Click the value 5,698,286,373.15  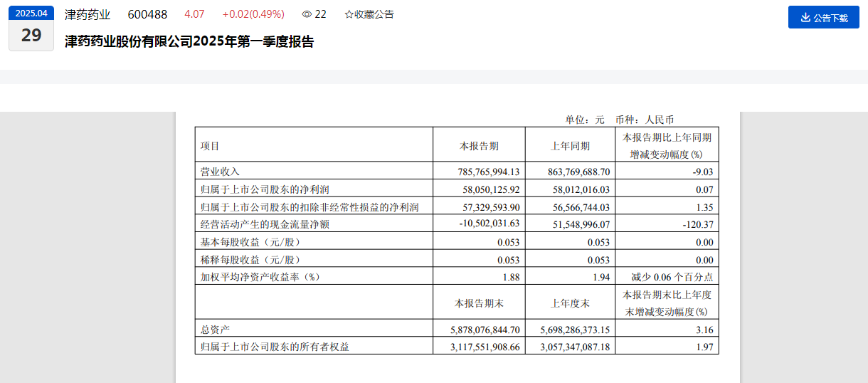pyautogui.click(x=576, y=330)
